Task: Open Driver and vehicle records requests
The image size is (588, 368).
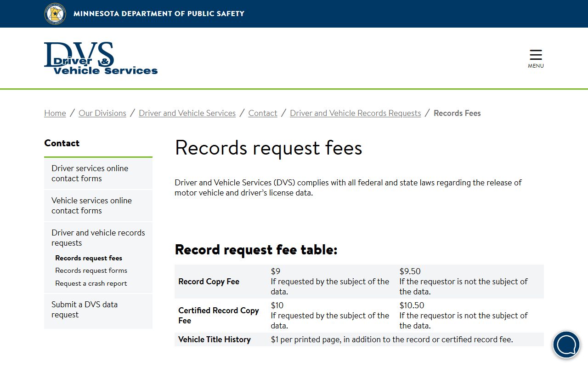Action: [98, 238]
